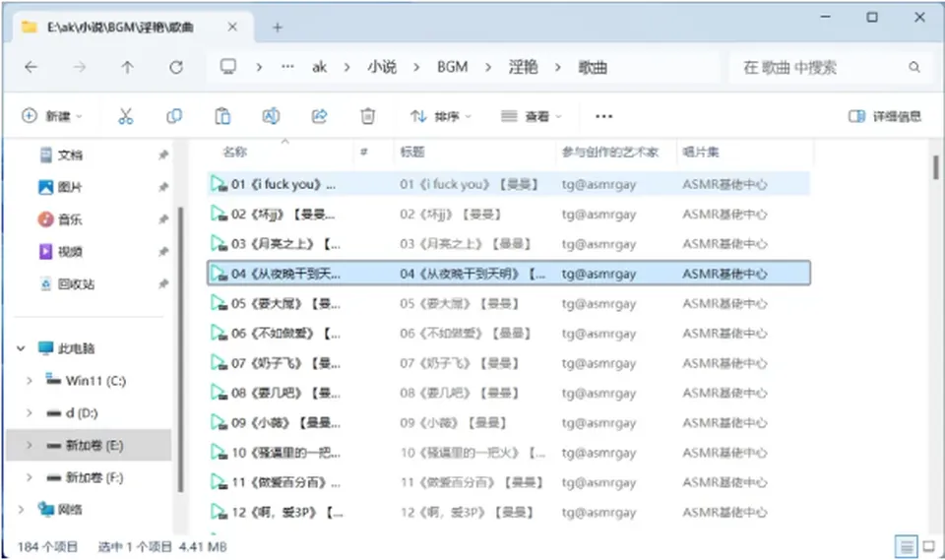
Task: Select file 05 in the list
Action: click(508, 303)
